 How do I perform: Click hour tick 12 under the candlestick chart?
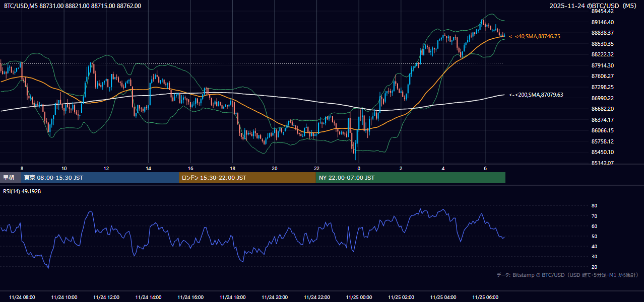[106, 168]
